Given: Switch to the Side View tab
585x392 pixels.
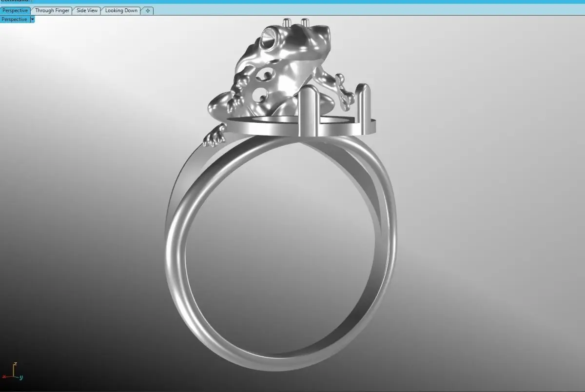Looking at the screenshot, I should pos(87,10).
